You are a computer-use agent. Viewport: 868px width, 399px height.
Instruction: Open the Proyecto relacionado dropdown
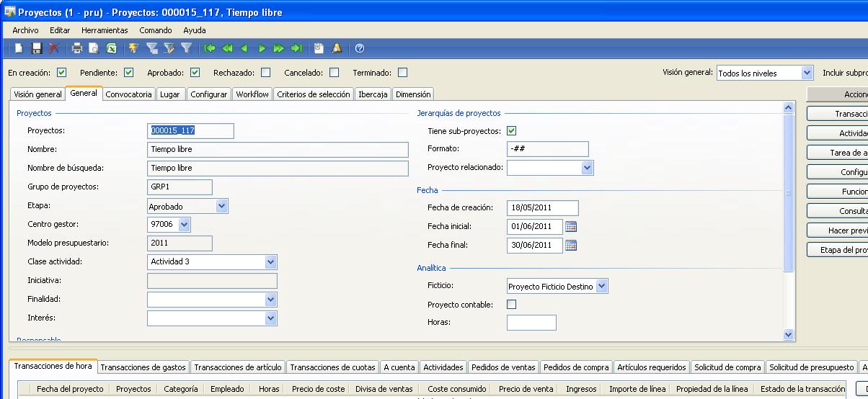[588, 168]
